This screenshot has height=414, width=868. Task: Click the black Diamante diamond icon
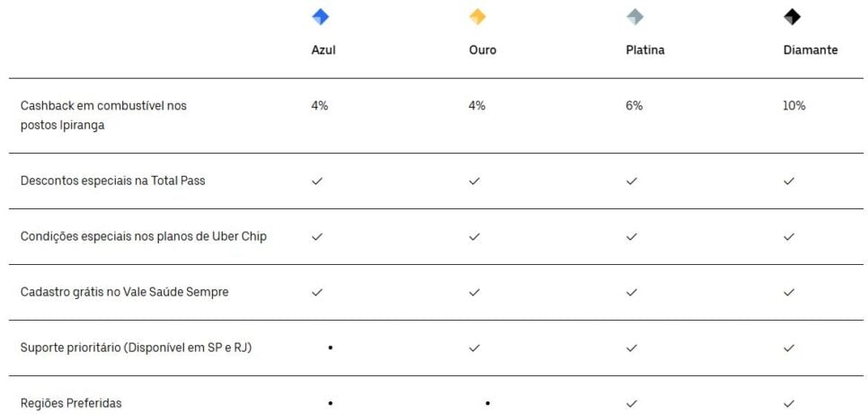[x=792, y=17]
